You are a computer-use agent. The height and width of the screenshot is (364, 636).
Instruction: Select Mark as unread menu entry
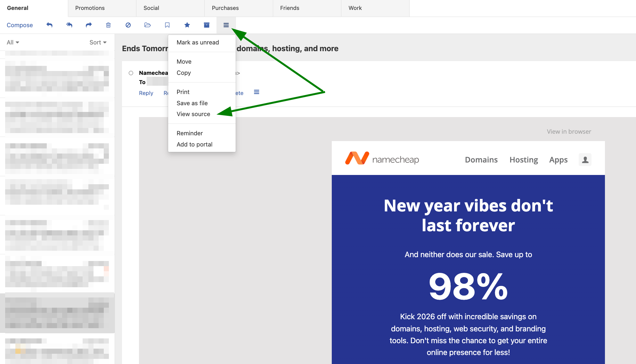[198, 43]
